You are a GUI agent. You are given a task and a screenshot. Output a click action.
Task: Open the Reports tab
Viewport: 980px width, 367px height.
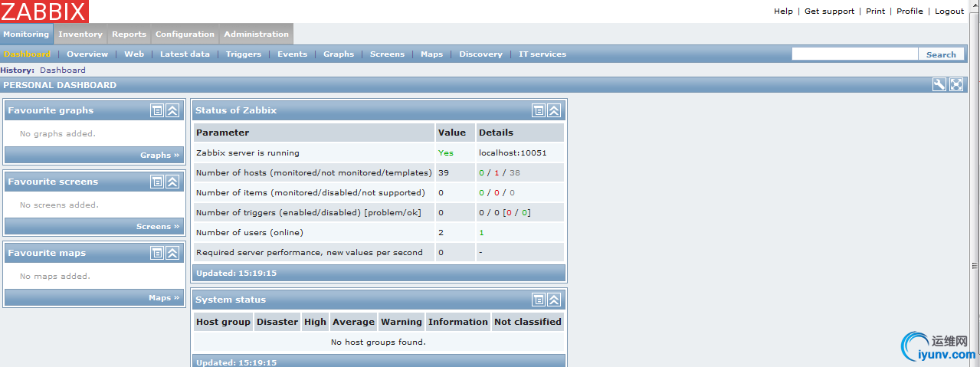[129, 34]
